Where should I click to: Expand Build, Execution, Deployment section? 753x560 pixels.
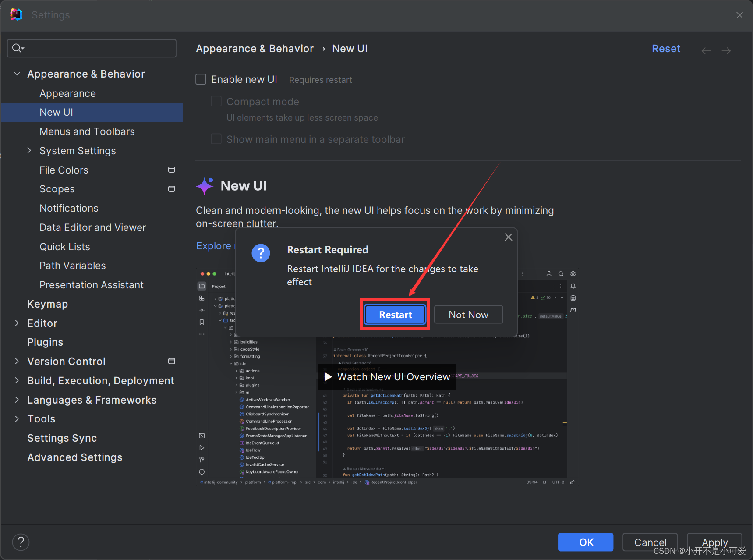point(17,380)
